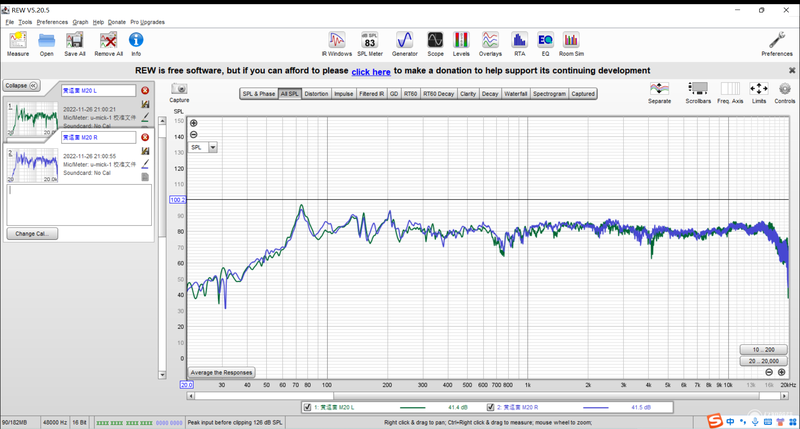Click the graph horizontal scrollbar
Screen dimensions: 800x429
point(546,396)
